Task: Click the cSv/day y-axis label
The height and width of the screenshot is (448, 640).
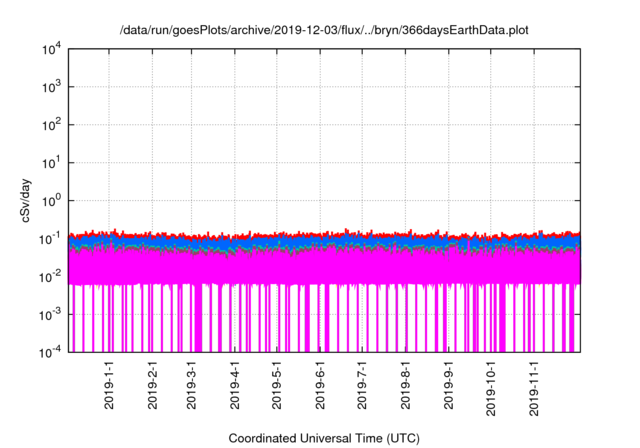Action: click(29, 200)
